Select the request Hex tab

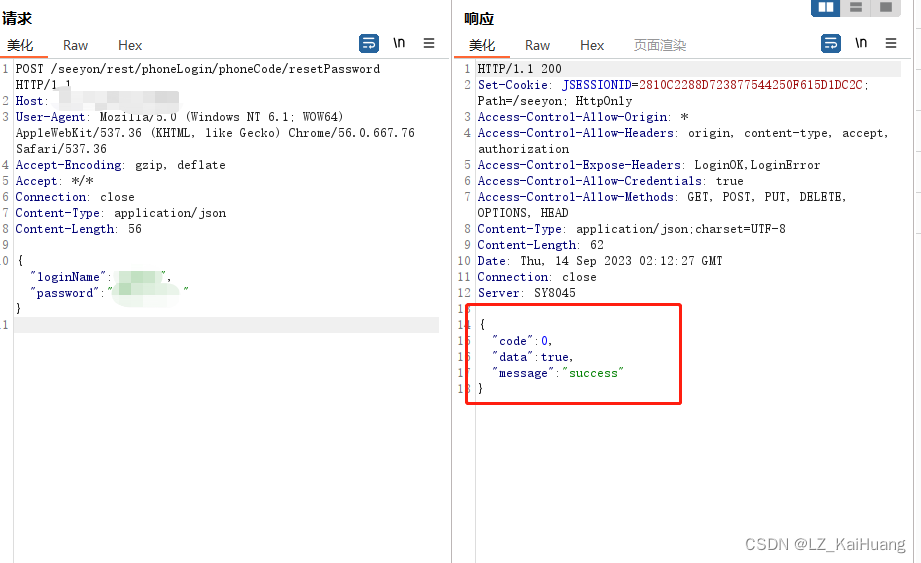[x=130, y=46]
